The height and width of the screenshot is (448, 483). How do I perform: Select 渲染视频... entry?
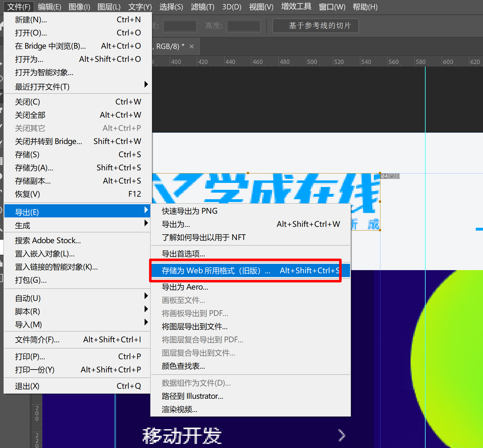(251, 409)
